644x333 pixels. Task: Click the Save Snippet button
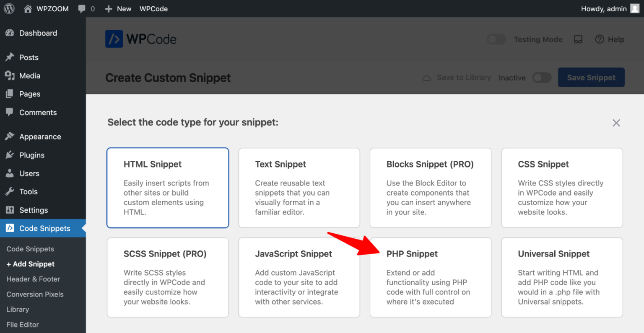point(591,77)
